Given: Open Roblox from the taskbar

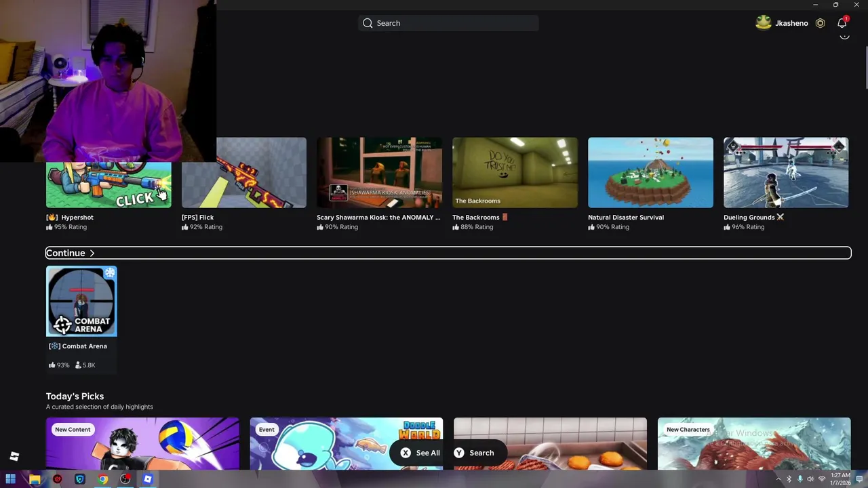Looking at the screenshot, I should [148, 479].
